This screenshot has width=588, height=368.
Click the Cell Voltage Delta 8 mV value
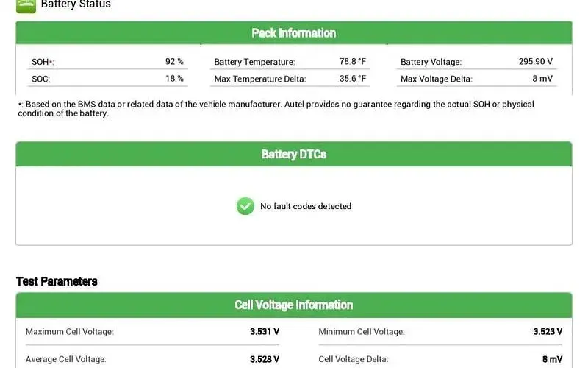(x=553, y=359)
